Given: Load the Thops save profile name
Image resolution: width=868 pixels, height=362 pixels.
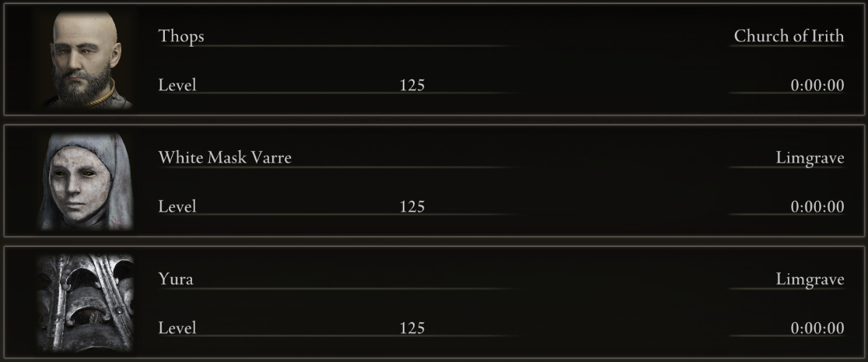Looking at the screenshot, I should (x=181, y=36).
